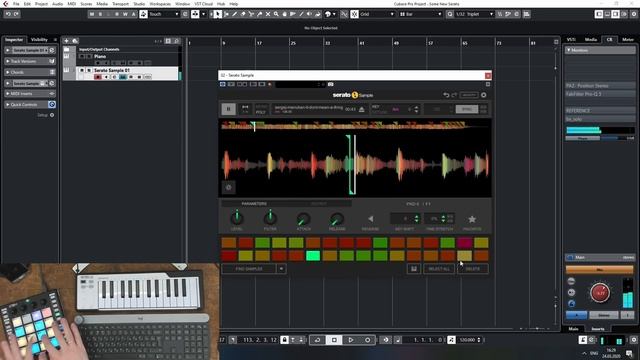The height and width of the screenshot is (360, 640).
Task: Select the Zoom magnifier tool
Action: [276, 14]
